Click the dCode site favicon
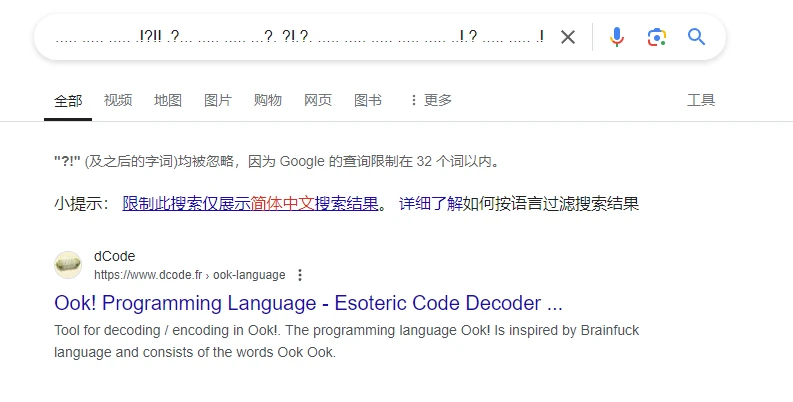The width and height of the screenshot is (793, 402). (x=68, y=265)
